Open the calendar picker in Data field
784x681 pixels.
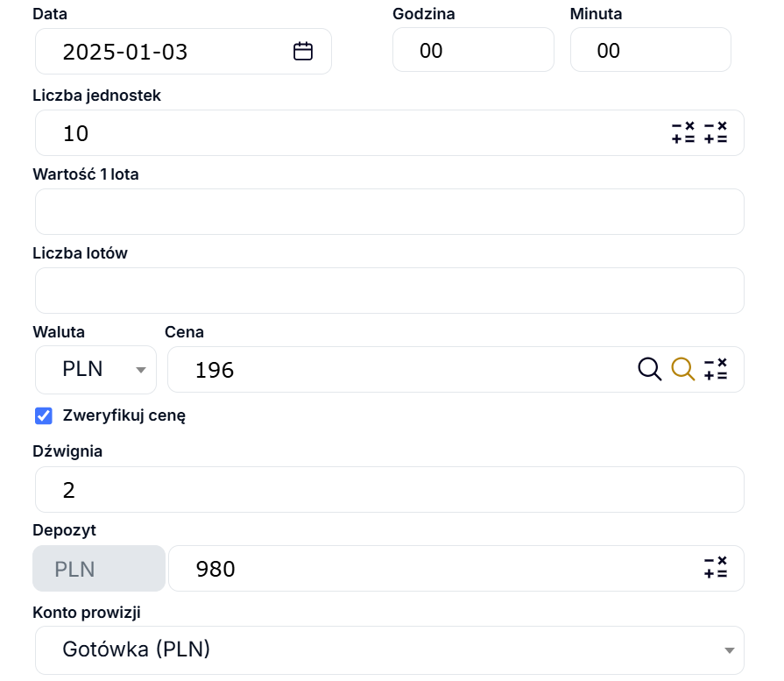pyautogui.click(x=303, y=51)
